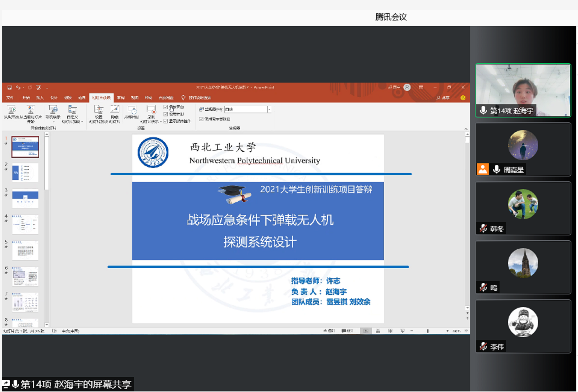This screenshot has width=578, height=392.
Task: Switch to Reading View in status bar
Action: coord(390,331)
